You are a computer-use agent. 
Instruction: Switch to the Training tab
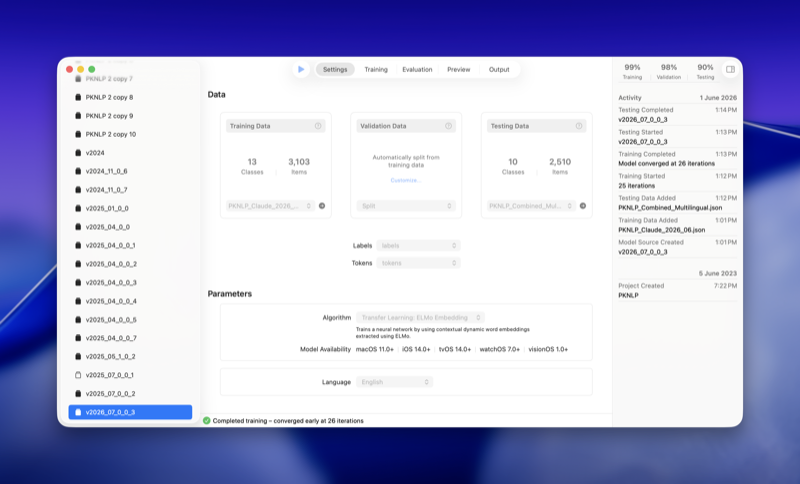pos(376,69)
